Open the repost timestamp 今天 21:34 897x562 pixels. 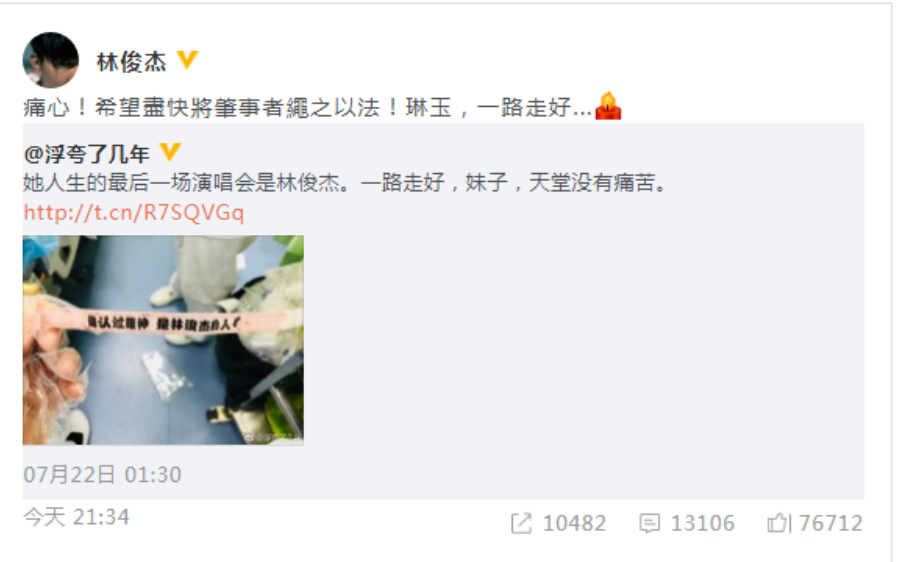click(x=76, y=517)
